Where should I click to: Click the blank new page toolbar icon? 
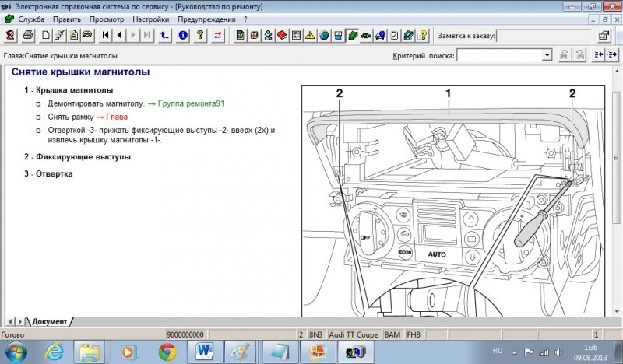pos(46,35)
